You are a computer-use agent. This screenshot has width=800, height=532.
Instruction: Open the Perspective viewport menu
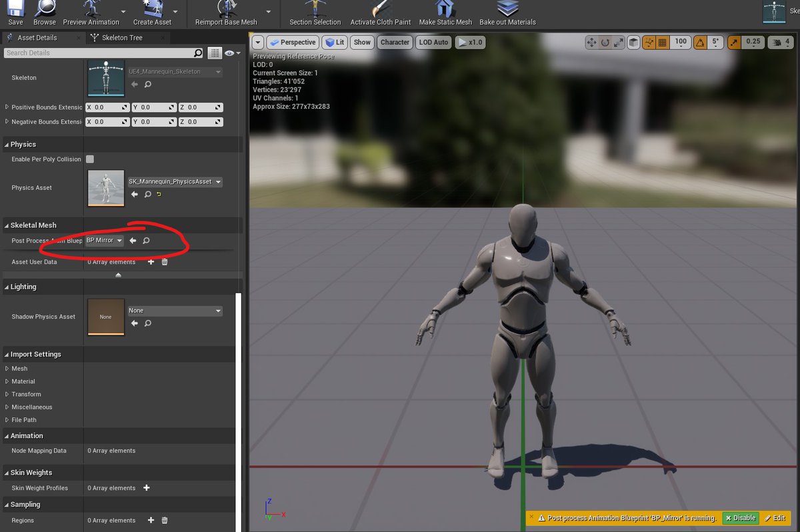pyautogui.click(x=293, y=42)
